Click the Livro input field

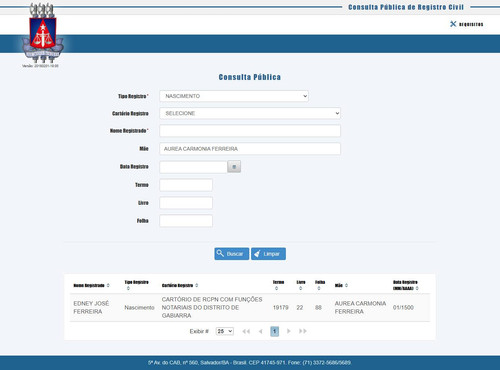pos(186,203)
